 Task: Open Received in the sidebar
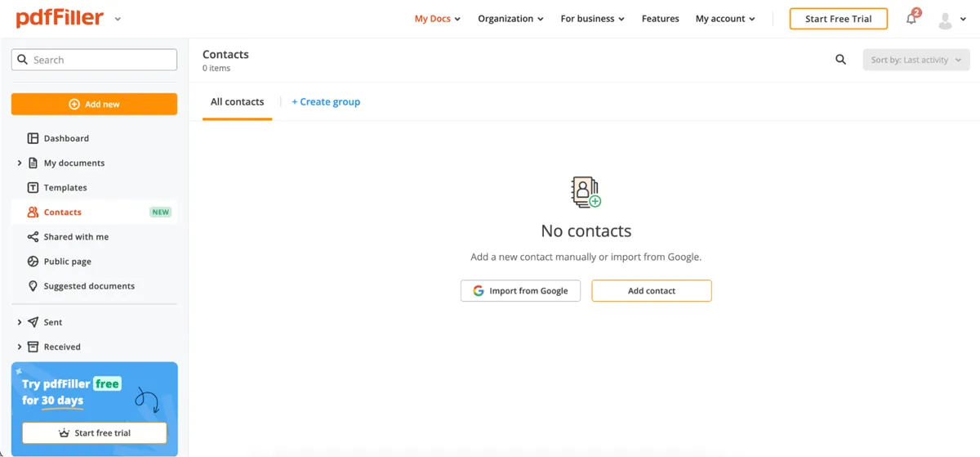coord(62,347)
